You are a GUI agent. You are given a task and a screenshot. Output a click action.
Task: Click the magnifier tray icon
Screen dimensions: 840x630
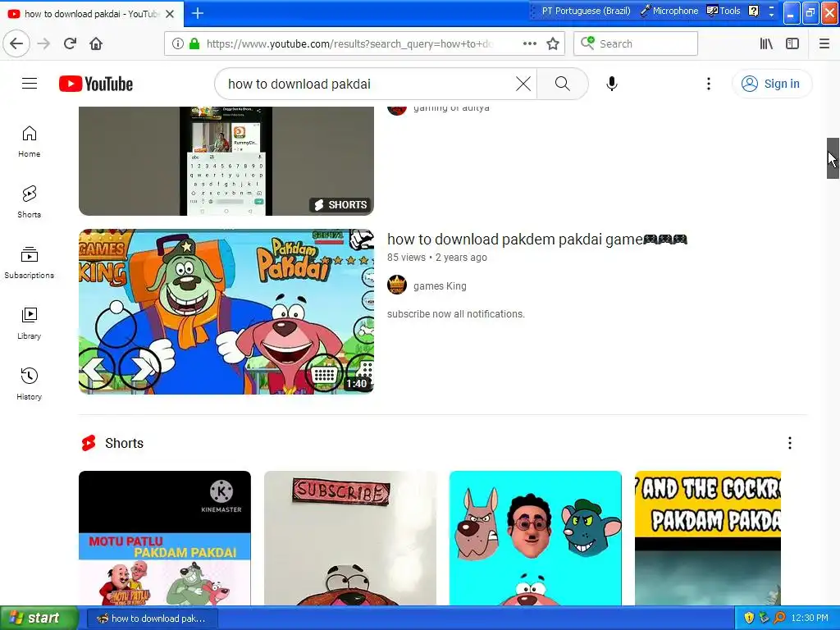tap(779, 619)
